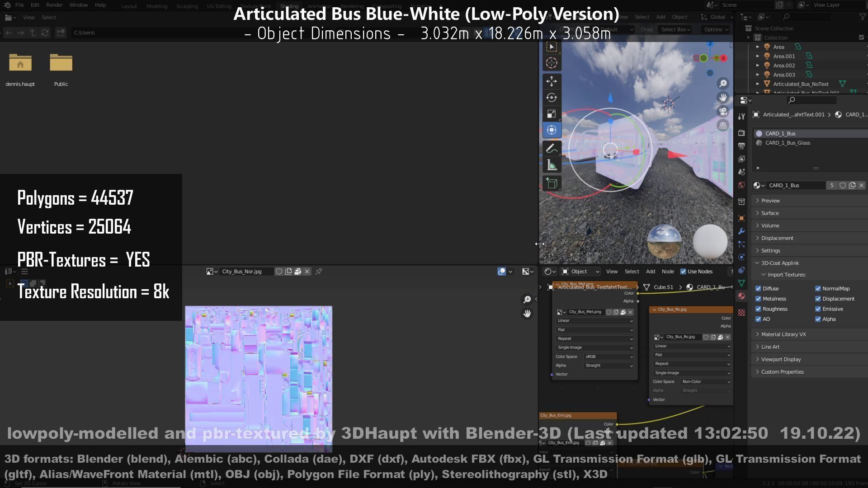Open Non-Color Color Space dropdown in City_Bus_Ro node
Screen dimensions: 868x488
[706, 382]
